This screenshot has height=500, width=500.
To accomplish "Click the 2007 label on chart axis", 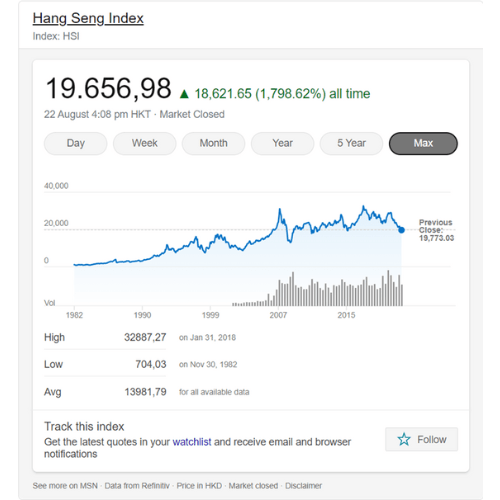I will [x=278, y=315].
